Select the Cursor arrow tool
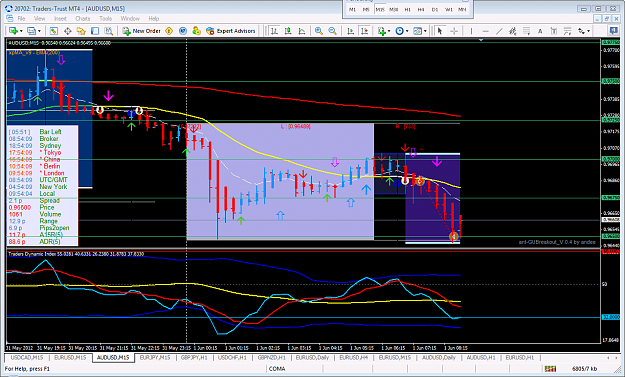 (x=440, y=31)
